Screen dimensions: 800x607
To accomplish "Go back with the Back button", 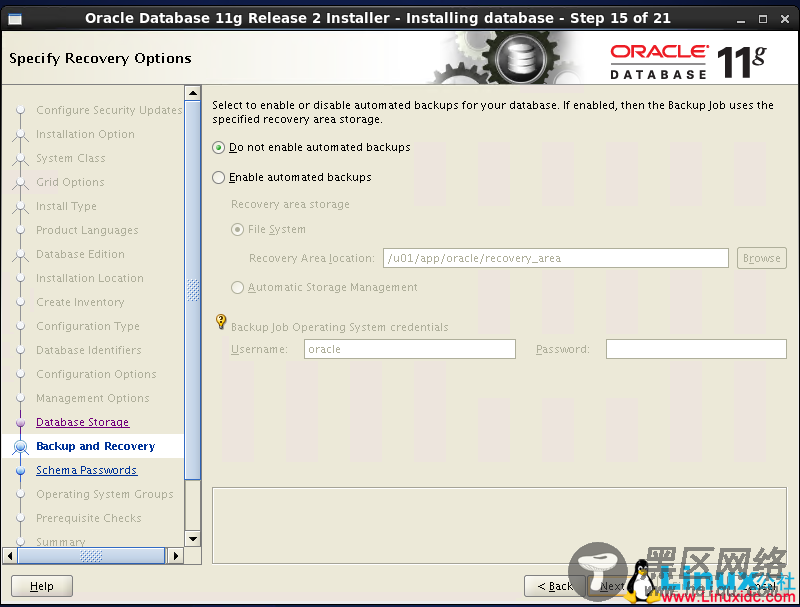I will click(555, 586).
